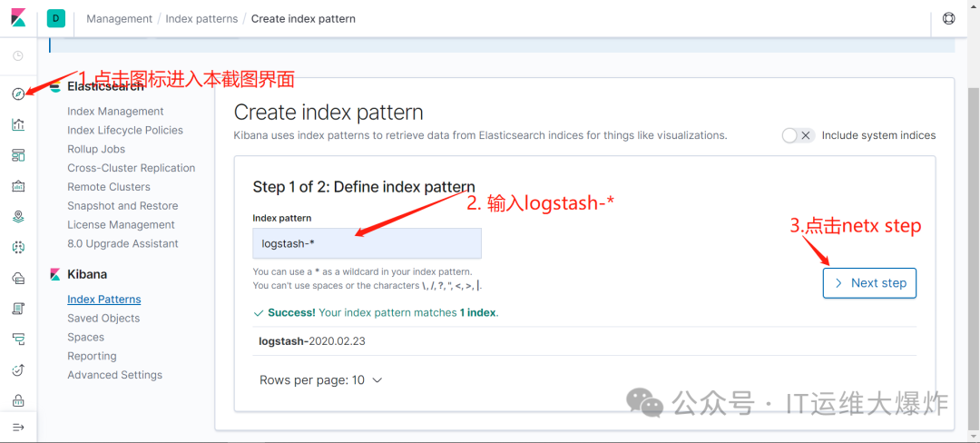Click the Elasticsearch section heading

pos(105,86)
